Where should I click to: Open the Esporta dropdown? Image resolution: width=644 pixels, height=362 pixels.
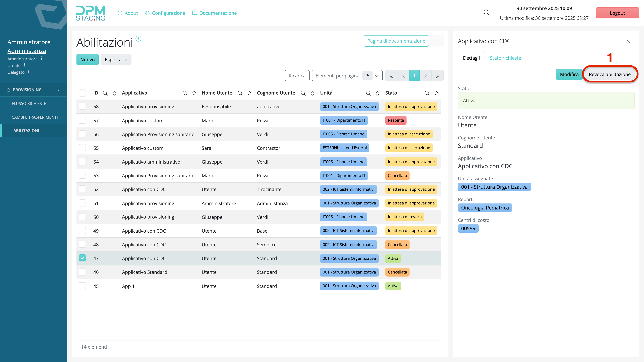tap(116, 60)
